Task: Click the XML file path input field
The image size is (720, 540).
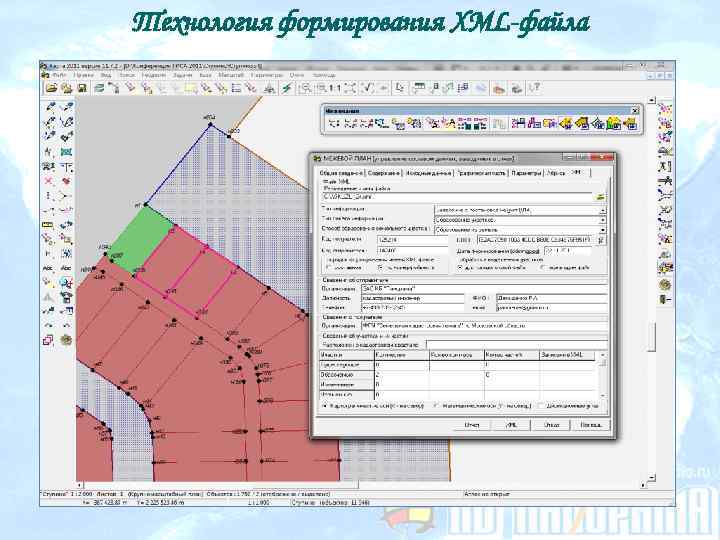Action: coord(458,197)
